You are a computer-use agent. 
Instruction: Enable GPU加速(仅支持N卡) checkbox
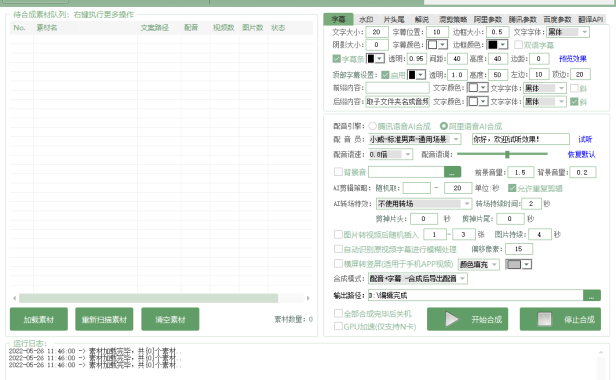tap(338, 326)
